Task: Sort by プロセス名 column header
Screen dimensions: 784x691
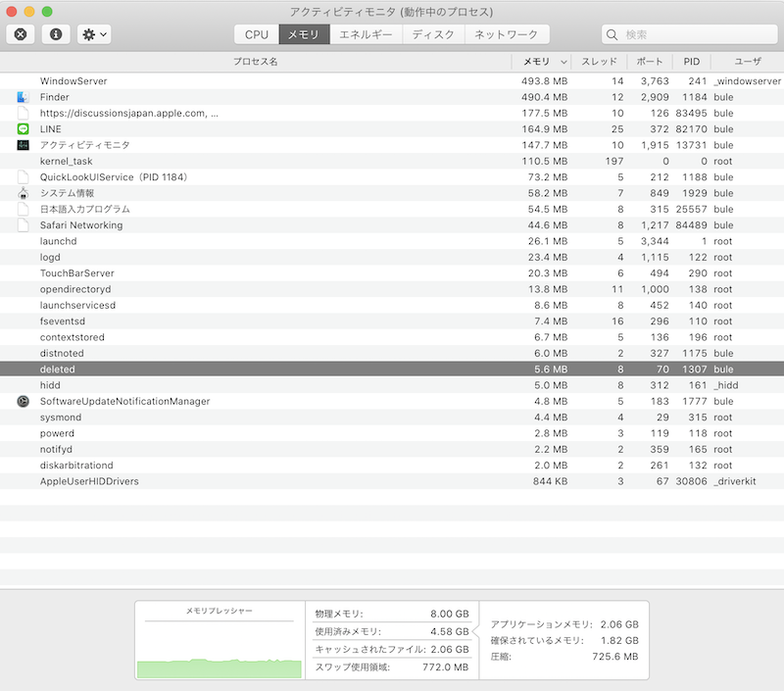Action: [255, 61]
